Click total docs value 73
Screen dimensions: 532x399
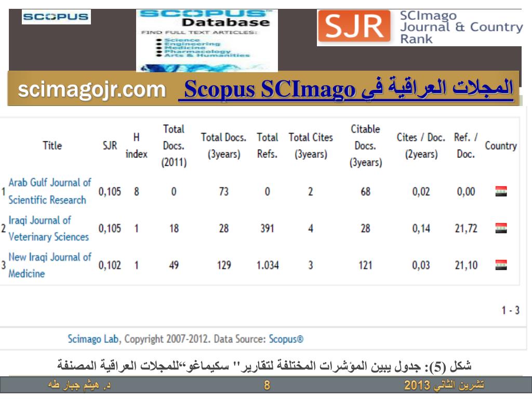pyautogui.click(x=223, y=192)
